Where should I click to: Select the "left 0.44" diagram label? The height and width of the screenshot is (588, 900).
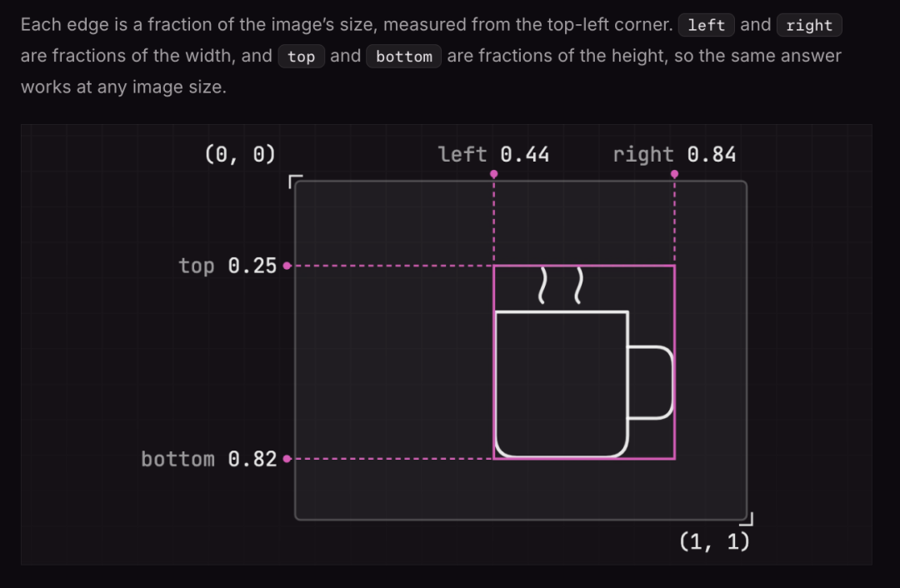click(493, 154)
